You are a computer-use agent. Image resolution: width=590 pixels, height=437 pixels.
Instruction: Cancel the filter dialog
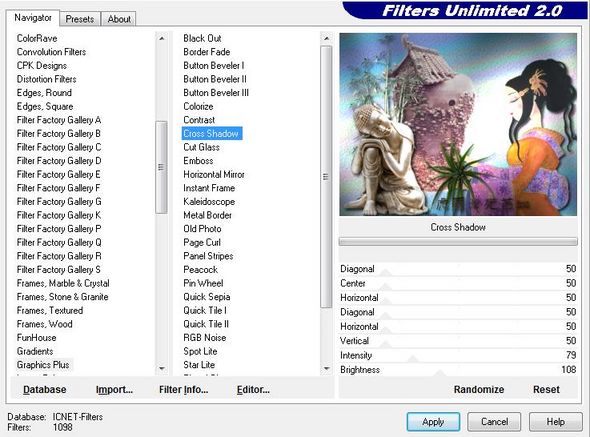(x=494, y=422)
